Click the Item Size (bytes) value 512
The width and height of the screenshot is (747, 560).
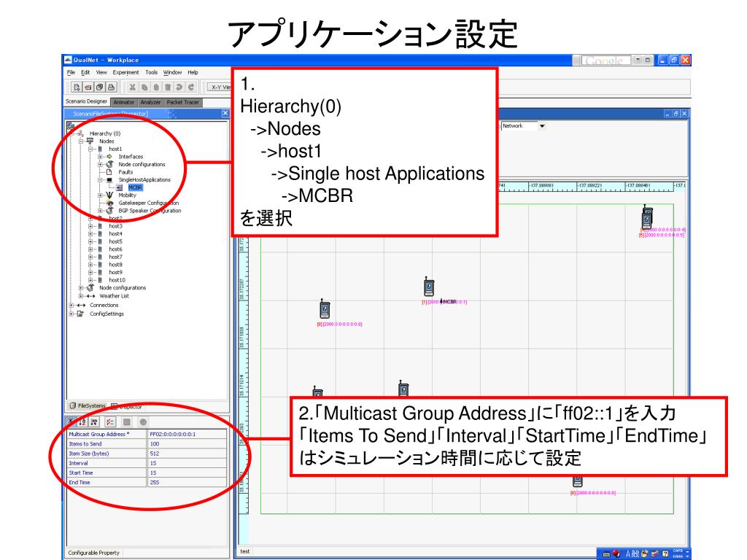point(187,454)
